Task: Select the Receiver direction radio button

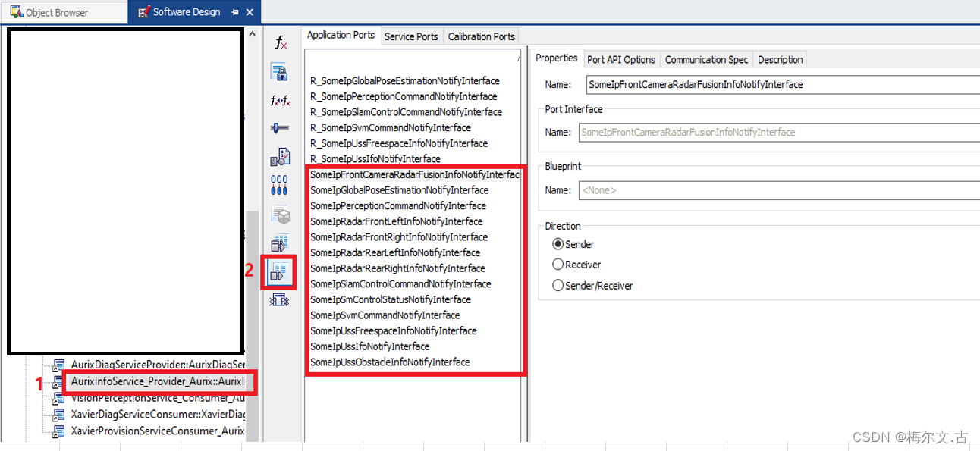Action: click(558, 265)
